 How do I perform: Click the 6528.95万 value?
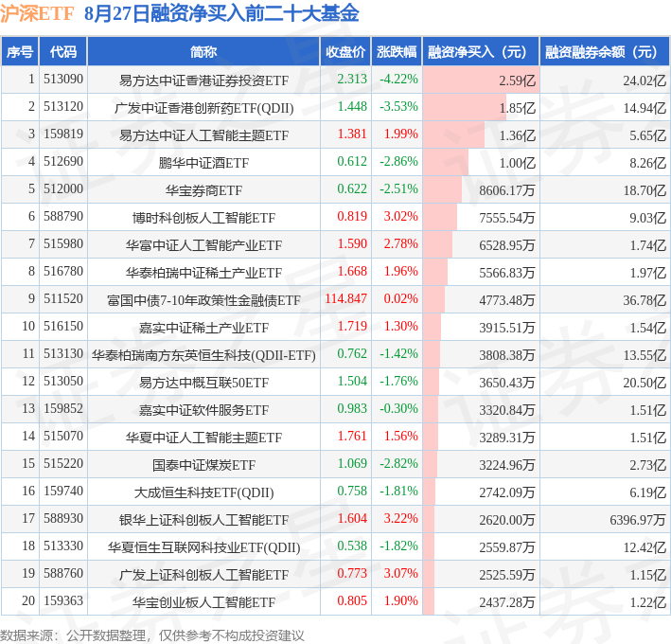point(507,245)
